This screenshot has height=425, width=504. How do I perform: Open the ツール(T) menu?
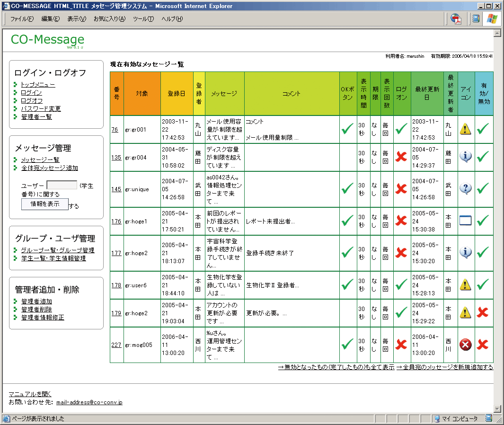click(143, 19)
